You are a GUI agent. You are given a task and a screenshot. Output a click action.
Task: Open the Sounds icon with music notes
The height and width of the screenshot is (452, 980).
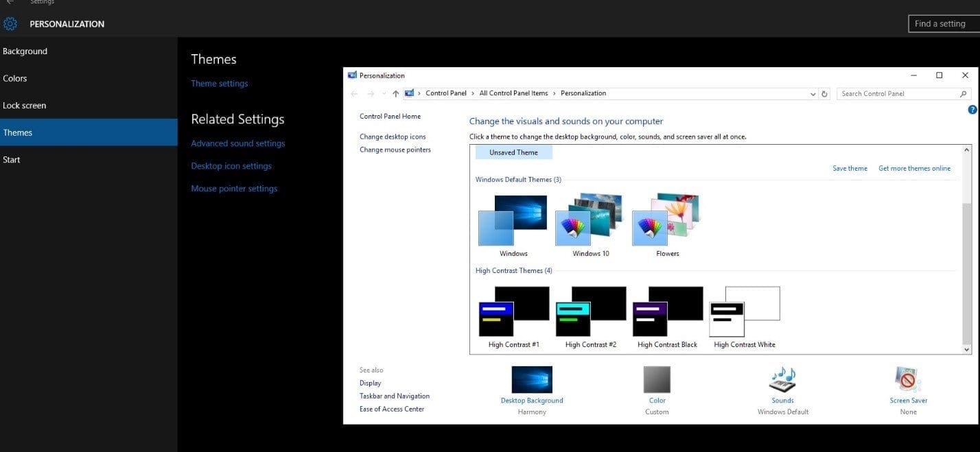(x=782, y=379)
